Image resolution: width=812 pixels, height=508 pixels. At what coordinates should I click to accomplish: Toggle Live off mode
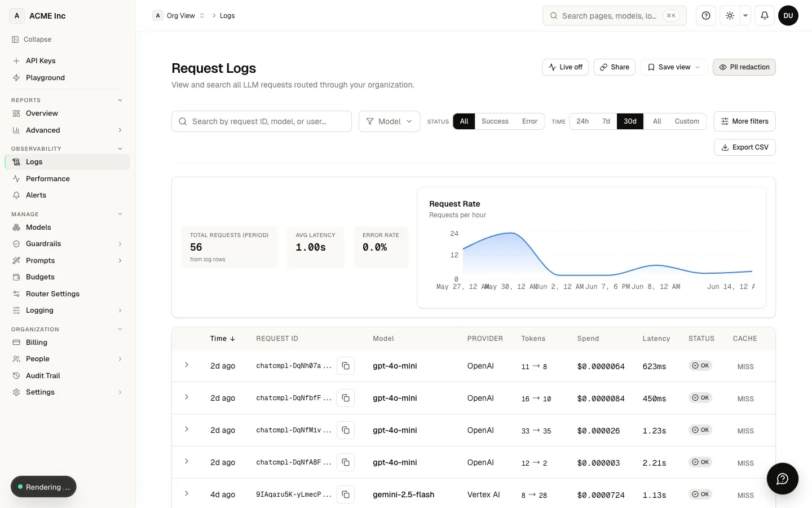(566, 67)
